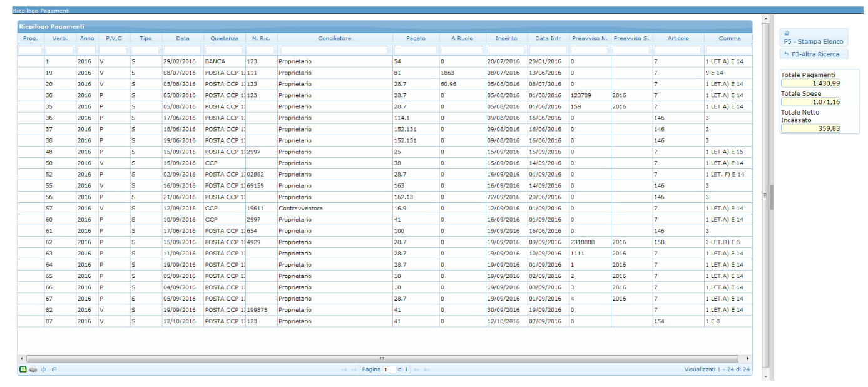Click the vertical scrollbar up arrow
868x387 pixels.
766,18
